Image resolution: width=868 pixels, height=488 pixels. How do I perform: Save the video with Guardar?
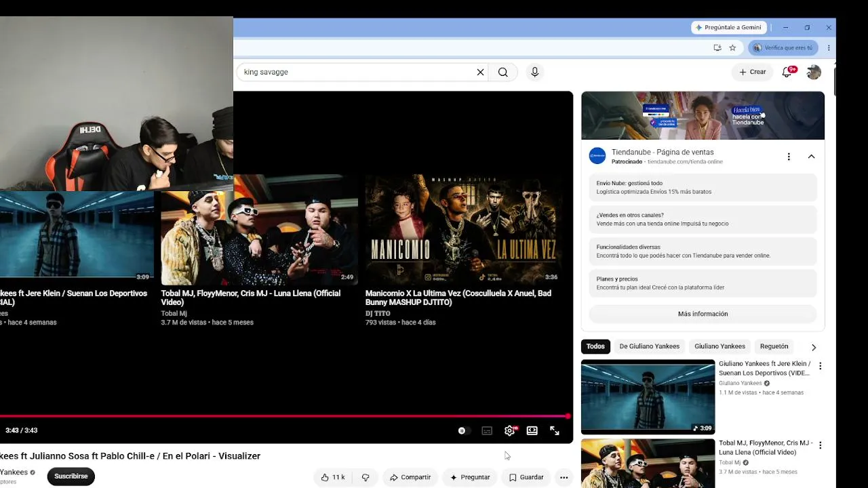pyautogui.click(x=526, y=477)
